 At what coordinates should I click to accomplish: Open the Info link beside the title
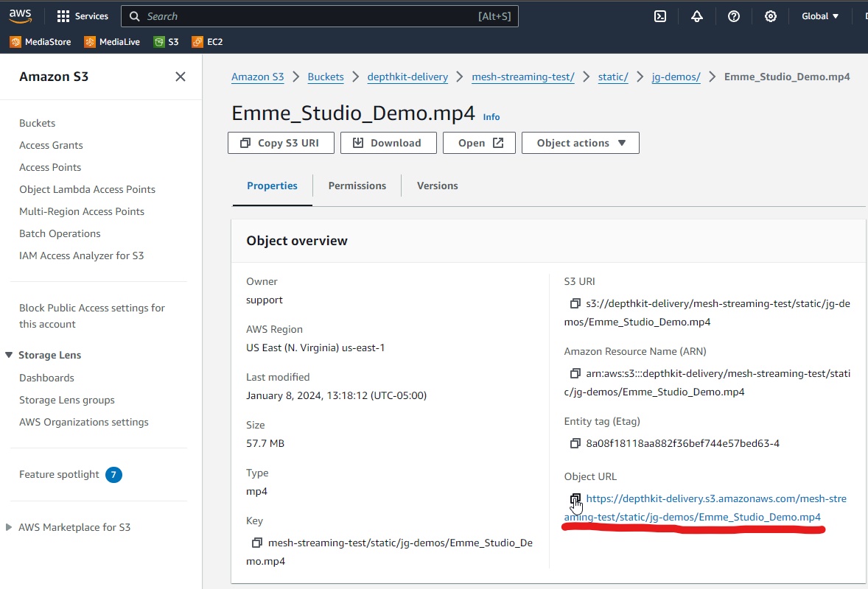click(x=491, y=116)
